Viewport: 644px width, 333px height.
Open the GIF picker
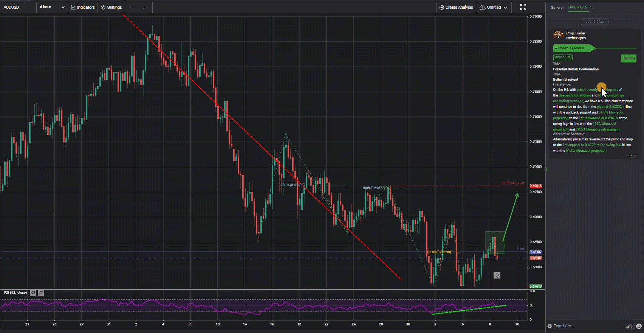[629, 326]
